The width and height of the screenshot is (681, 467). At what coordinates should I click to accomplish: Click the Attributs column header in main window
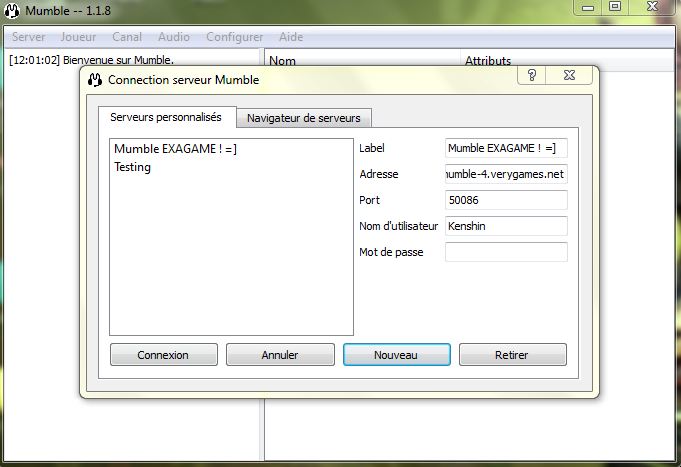567,60
